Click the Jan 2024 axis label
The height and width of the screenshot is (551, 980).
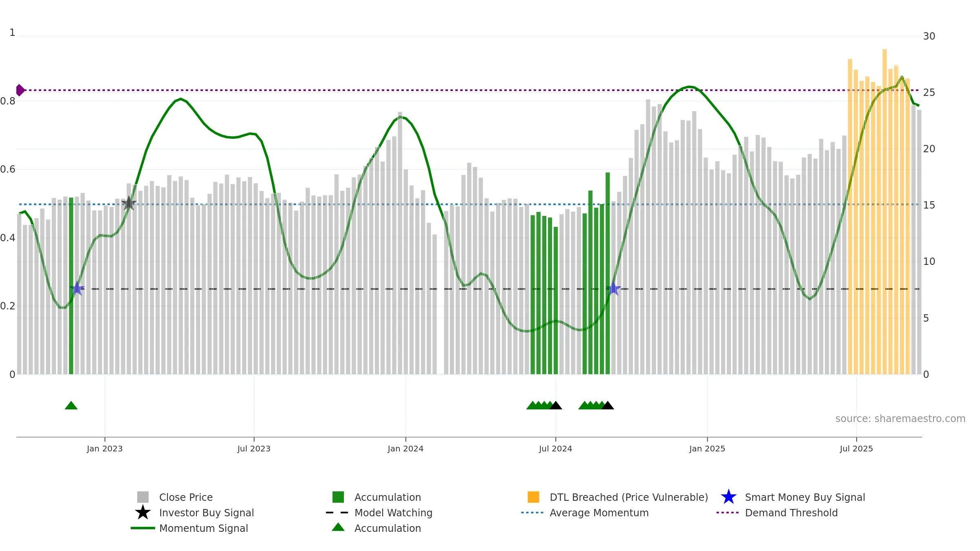point(405,449)
